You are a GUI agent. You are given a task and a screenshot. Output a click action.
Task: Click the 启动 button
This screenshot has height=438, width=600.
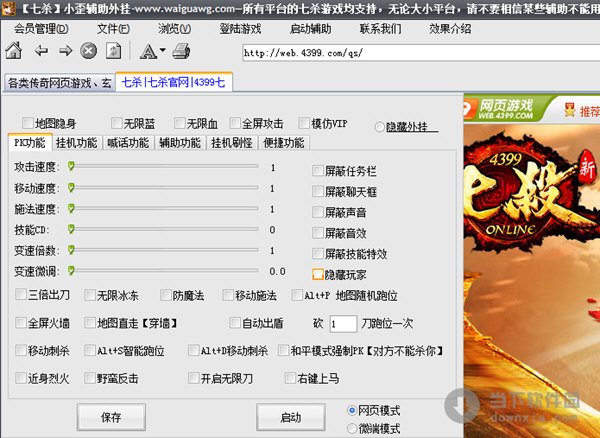[x=290, y=417]
